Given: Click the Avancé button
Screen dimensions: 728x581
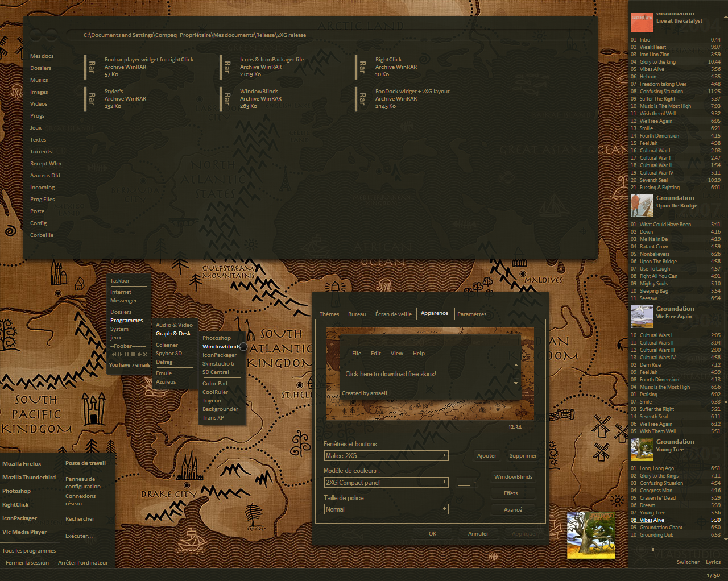Looking at the screenshot, I should (513, 510).
